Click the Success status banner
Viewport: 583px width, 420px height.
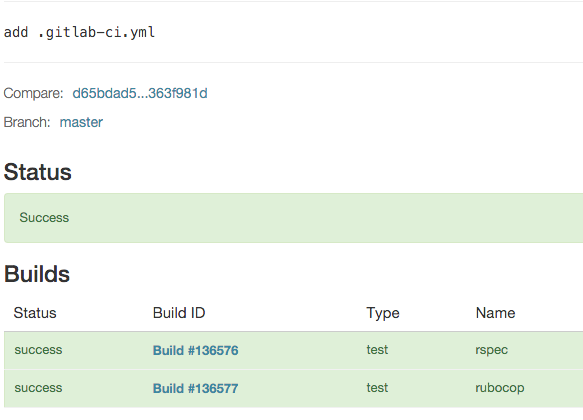pyautogui.click(x=293, y=218)
